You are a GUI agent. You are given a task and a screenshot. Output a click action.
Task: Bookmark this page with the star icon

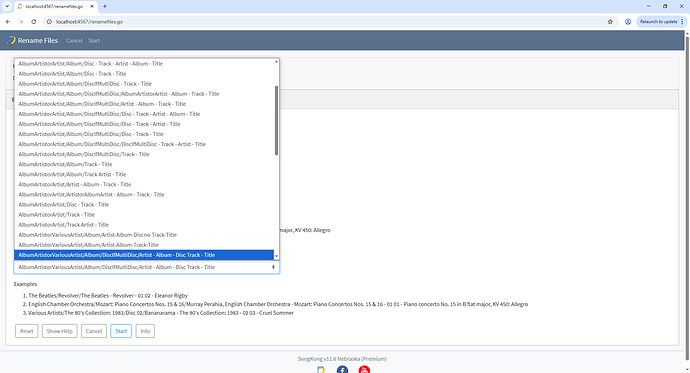tap(610, 22)
